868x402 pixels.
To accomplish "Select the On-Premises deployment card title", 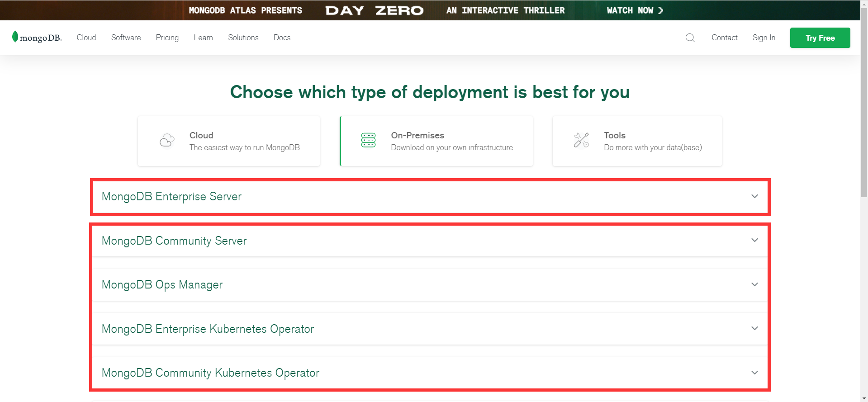I will coord(417,135).
